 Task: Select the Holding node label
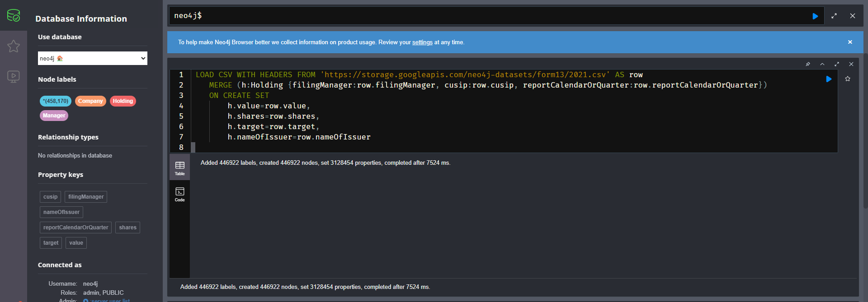123,101
